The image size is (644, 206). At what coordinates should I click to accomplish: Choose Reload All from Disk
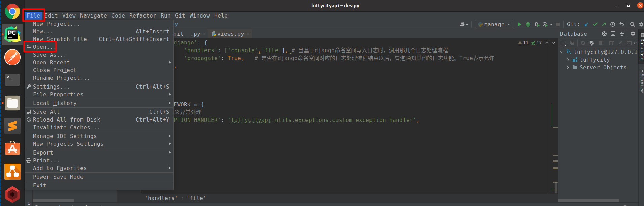[99, 120]
